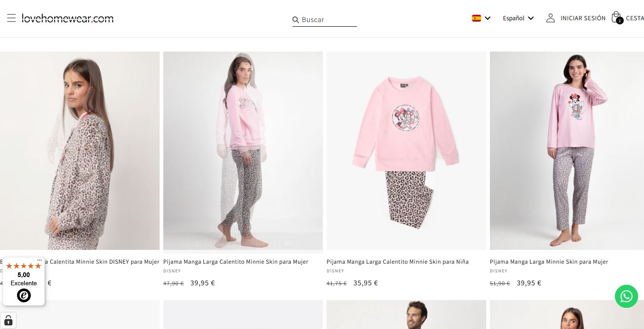The height and width of the screenshot is (329, 644).
Task: Click the Spanish flag country icon
Action: pyautogui.click(x=477, y=18)
